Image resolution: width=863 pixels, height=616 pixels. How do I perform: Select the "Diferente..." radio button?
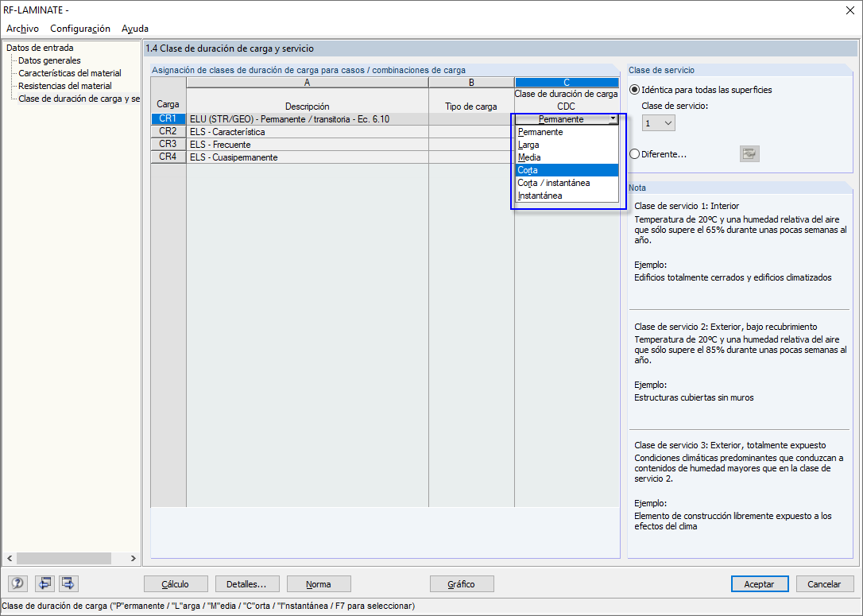634,154
